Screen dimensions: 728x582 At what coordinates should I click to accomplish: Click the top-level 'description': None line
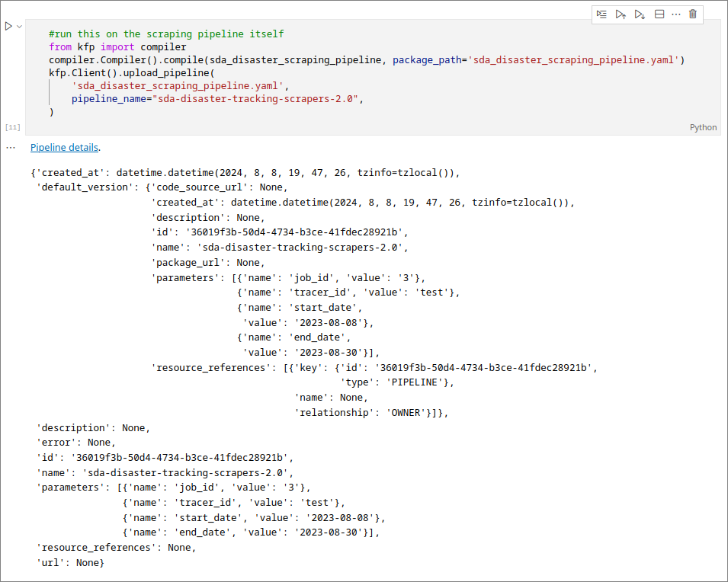click(93, 428)
